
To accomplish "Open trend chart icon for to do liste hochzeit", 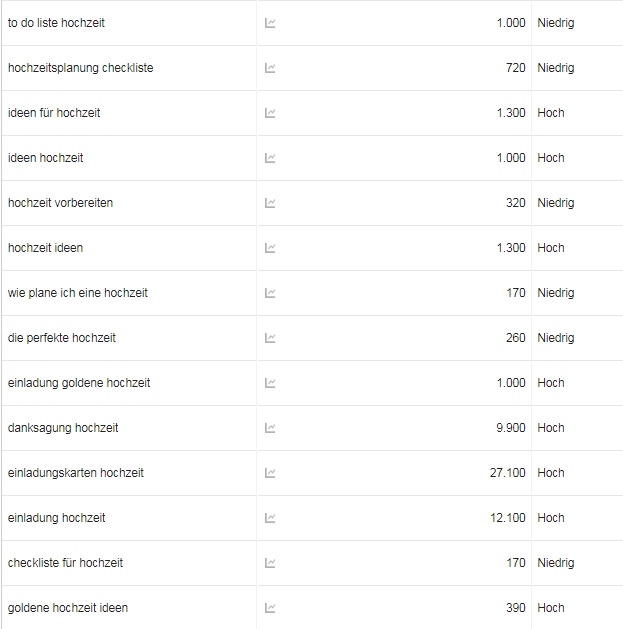I will tap(270, 23).
